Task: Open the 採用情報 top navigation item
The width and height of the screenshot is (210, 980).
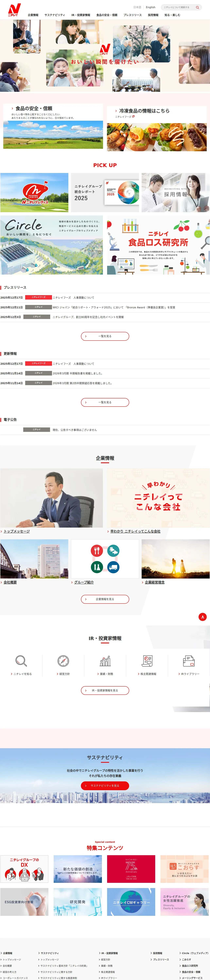Action: click(x=153, y=15)
